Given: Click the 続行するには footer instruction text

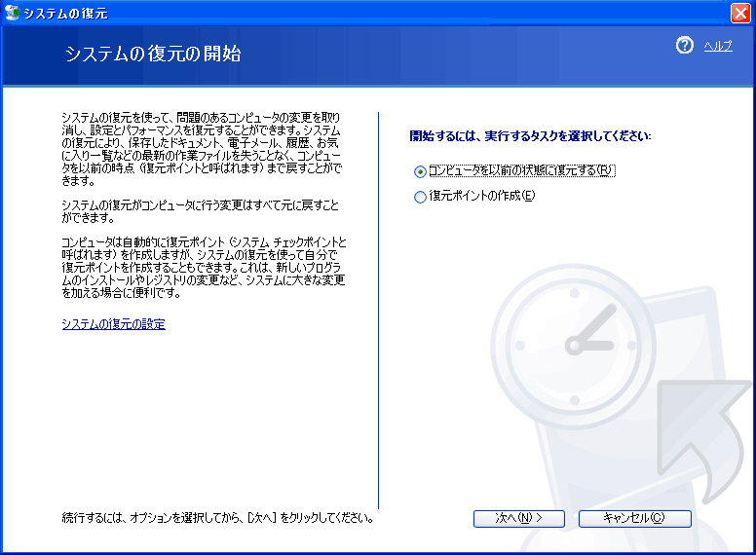Looking at the screenshot, I should click(x=217, y=518).
